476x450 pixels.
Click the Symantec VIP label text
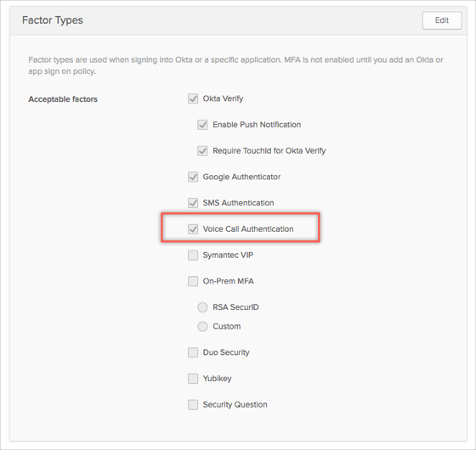[x=228, y=255]
